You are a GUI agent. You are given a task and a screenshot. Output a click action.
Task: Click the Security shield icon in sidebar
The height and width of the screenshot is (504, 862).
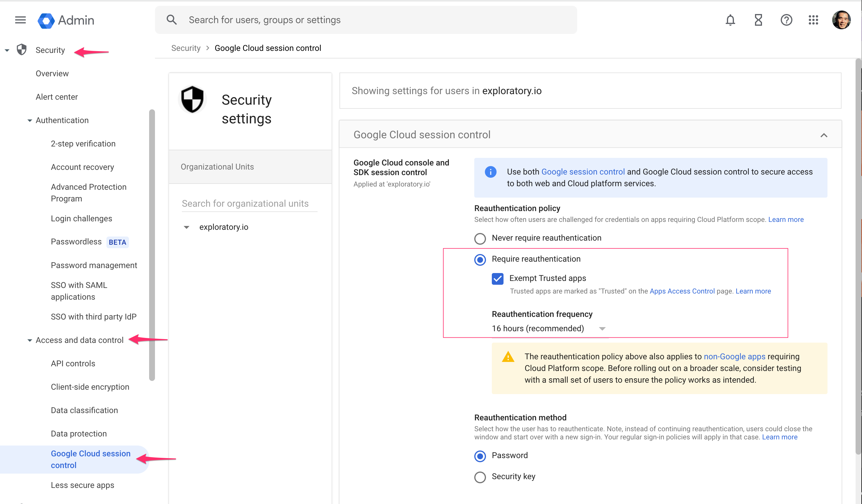point(22,50)
